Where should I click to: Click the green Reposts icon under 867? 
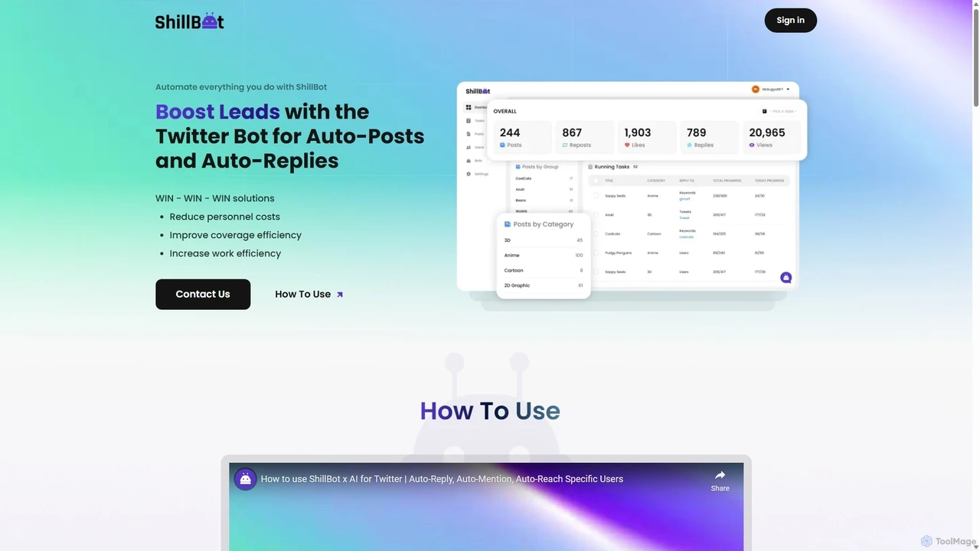(565, 145)
